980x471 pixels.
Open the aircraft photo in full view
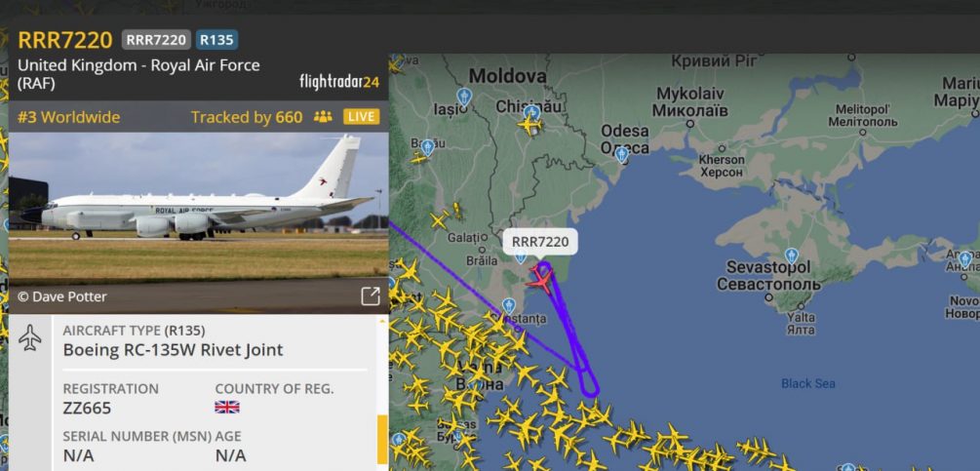pos(370,296)
